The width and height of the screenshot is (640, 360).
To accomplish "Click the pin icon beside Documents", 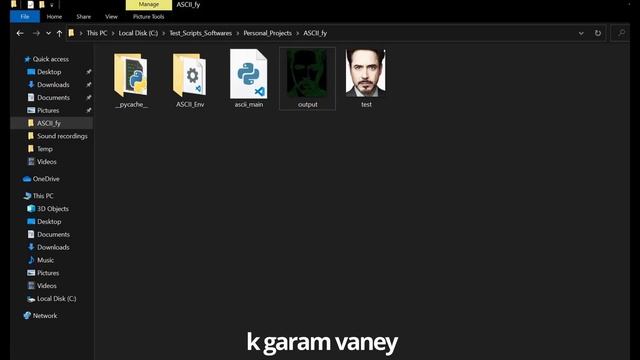I will click(x=89, y=98).
